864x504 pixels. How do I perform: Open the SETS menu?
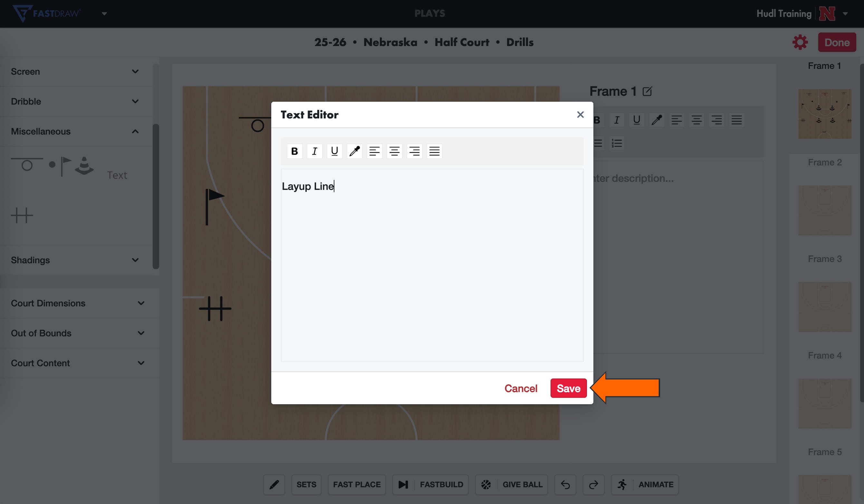pyautogui.click(x=306, y=484)
